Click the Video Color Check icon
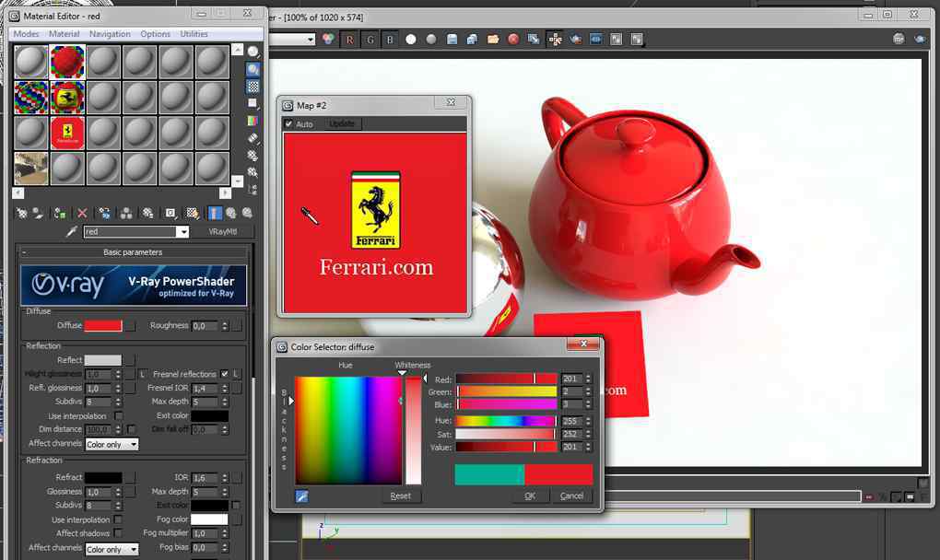 tap(253, 122)
